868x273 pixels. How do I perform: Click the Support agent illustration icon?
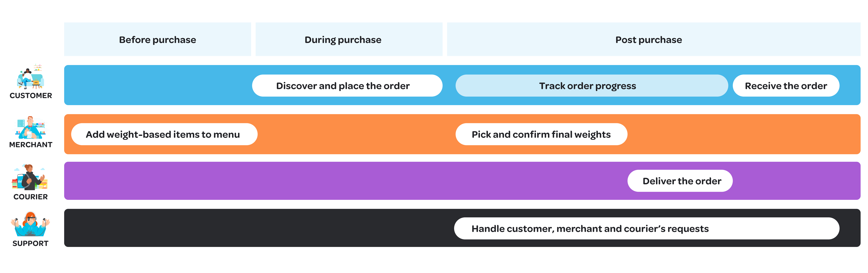[30, 224]
